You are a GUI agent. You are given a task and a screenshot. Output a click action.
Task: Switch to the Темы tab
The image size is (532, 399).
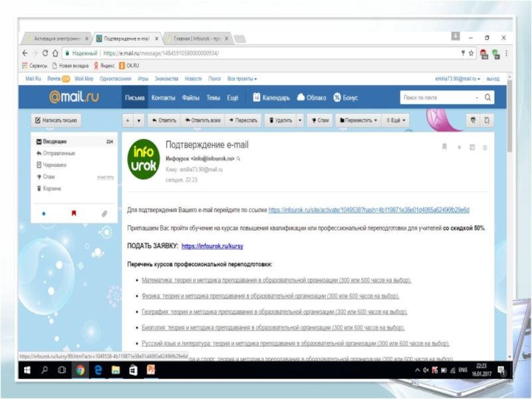click(x=213, y=98)
